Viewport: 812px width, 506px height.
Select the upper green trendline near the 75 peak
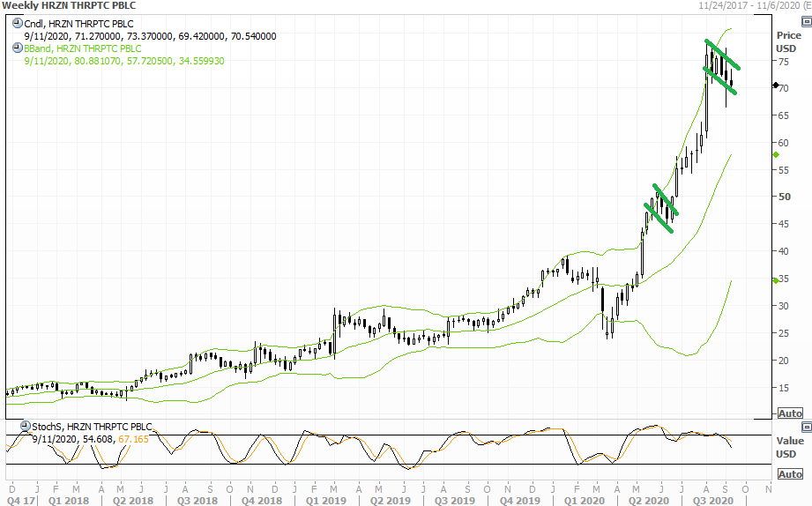click(x=722, y=55)
